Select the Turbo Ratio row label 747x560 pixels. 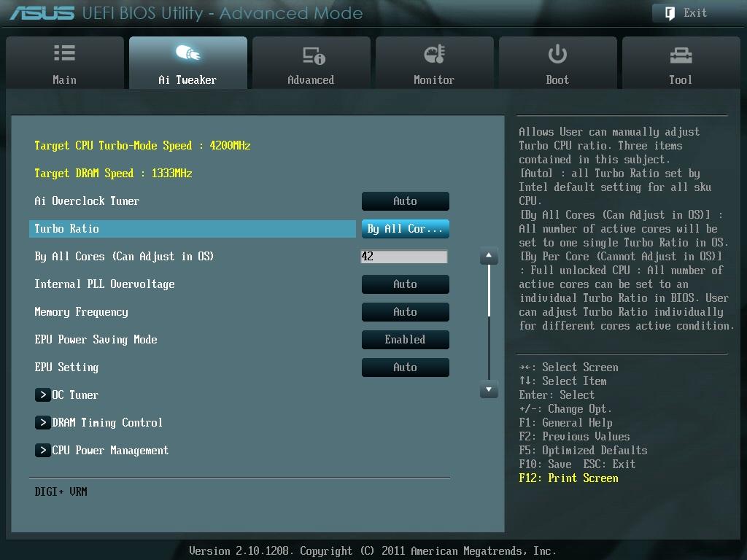[x=66, y=228]
